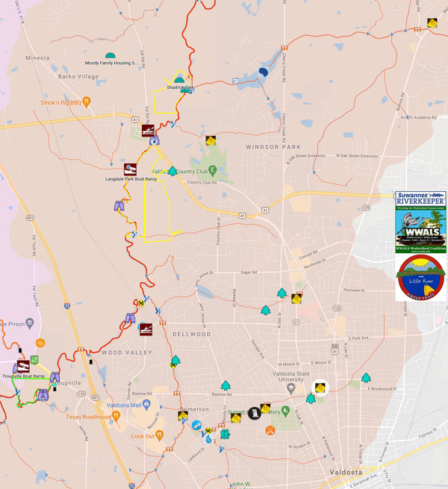The height and width of the screenshot is (489, 448).
Task: Click the Eager Rd street label
Action: pos(249,272)
